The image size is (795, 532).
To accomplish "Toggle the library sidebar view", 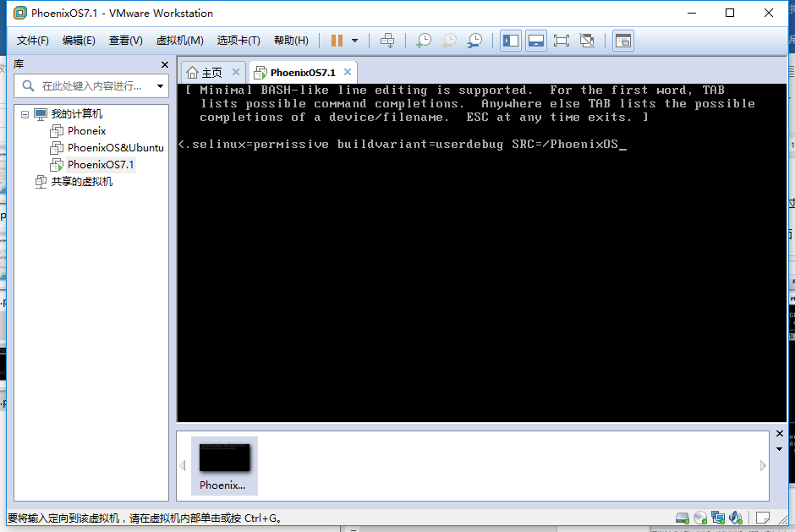I will click(x=511, y=41).
